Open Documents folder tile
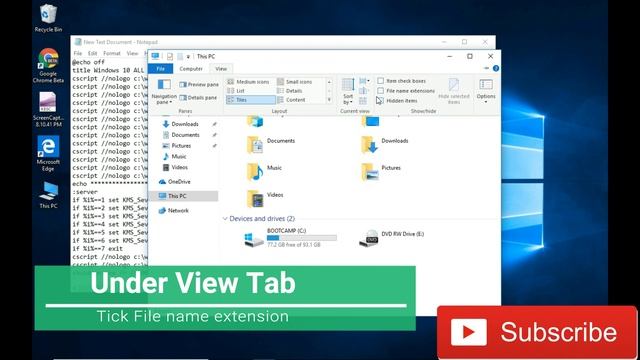This screenshot has width=640, height=360. coord(271,144)
